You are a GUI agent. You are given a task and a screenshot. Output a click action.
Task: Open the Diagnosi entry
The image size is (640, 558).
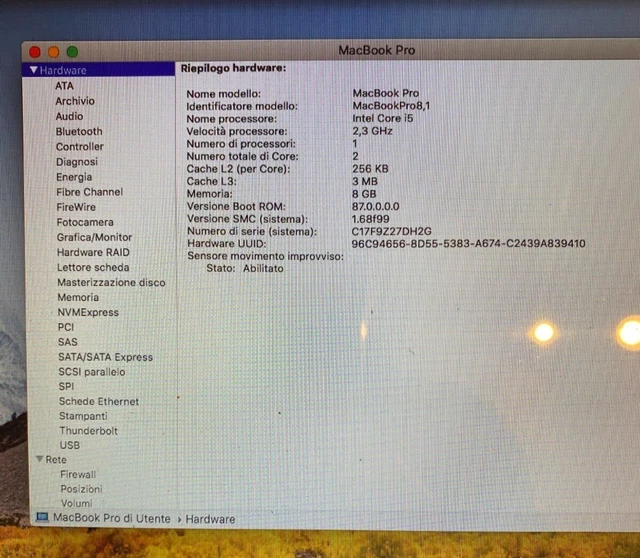pyautogui.click(x=77, y=162)
